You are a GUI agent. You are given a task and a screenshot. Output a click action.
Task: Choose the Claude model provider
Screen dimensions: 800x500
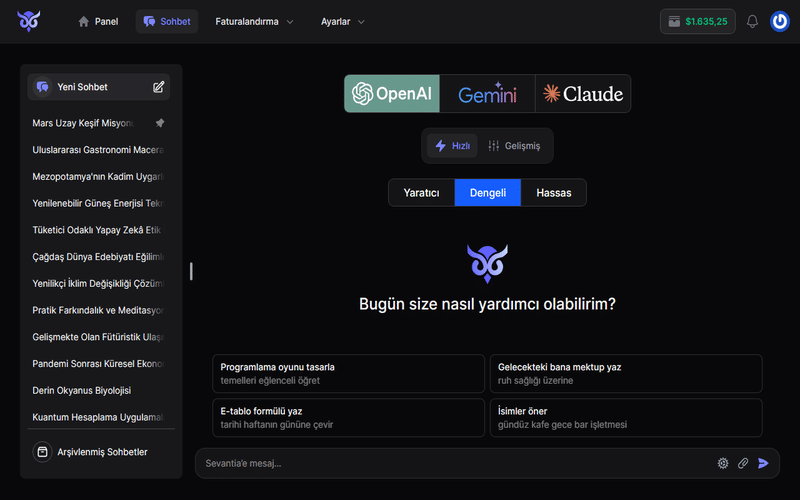[x=583, y=94]
